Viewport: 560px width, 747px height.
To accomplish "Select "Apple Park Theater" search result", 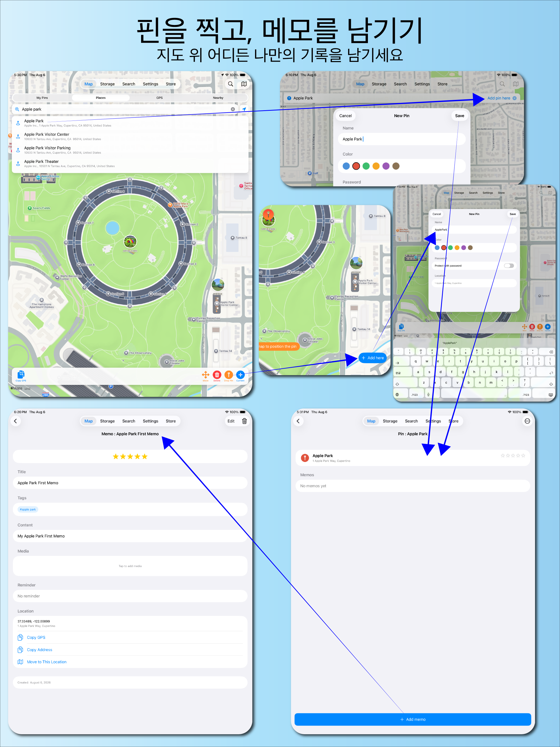I will click(x=130, y=163).
